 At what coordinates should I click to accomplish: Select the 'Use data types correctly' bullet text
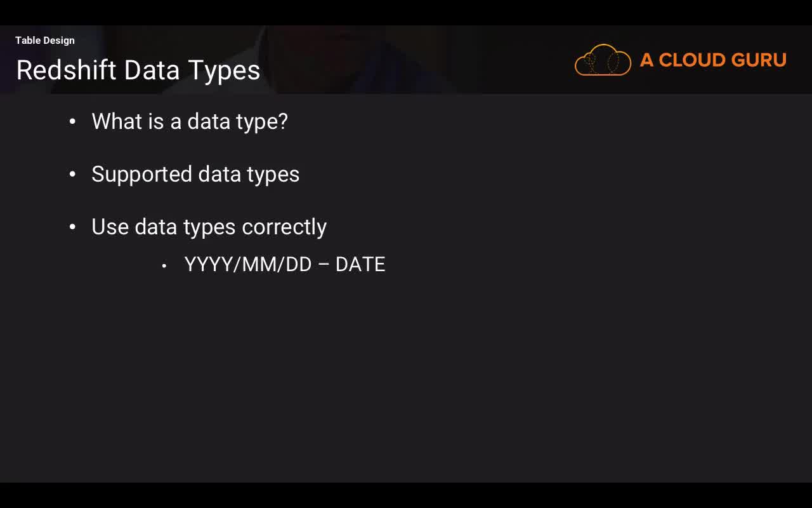209,227
